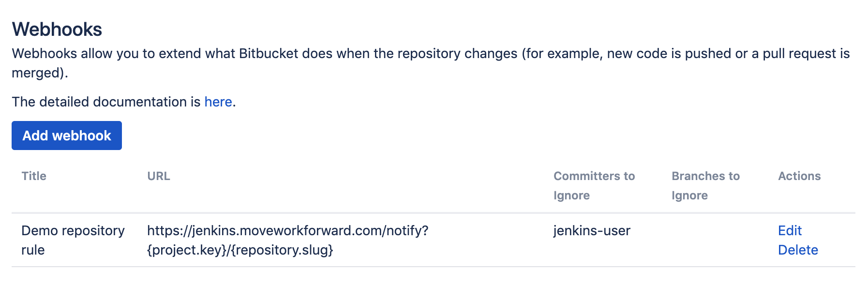The height and width of the screenshot is (302, 868).
Task: Select the Branches to Ignore column header
Action: (705, 185)
